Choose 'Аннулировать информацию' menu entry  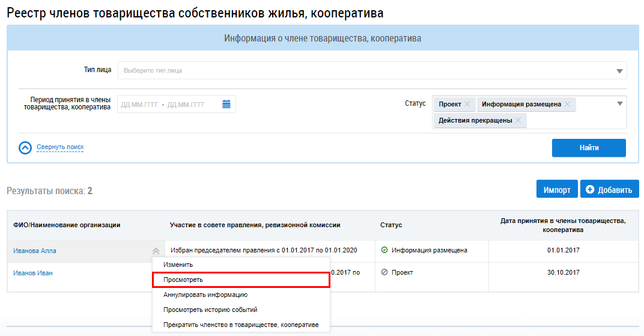[x=241, y=295]
